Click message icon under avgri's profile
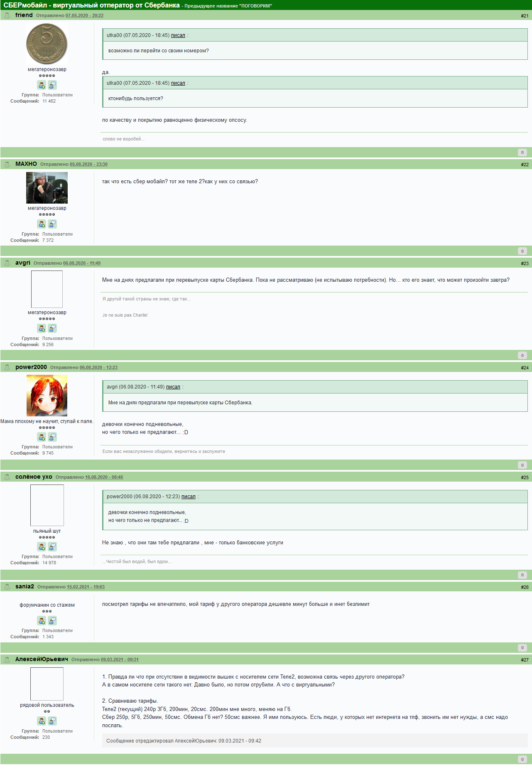The width and height of the screenshot is (532, 765). click(x=52, y=328)
